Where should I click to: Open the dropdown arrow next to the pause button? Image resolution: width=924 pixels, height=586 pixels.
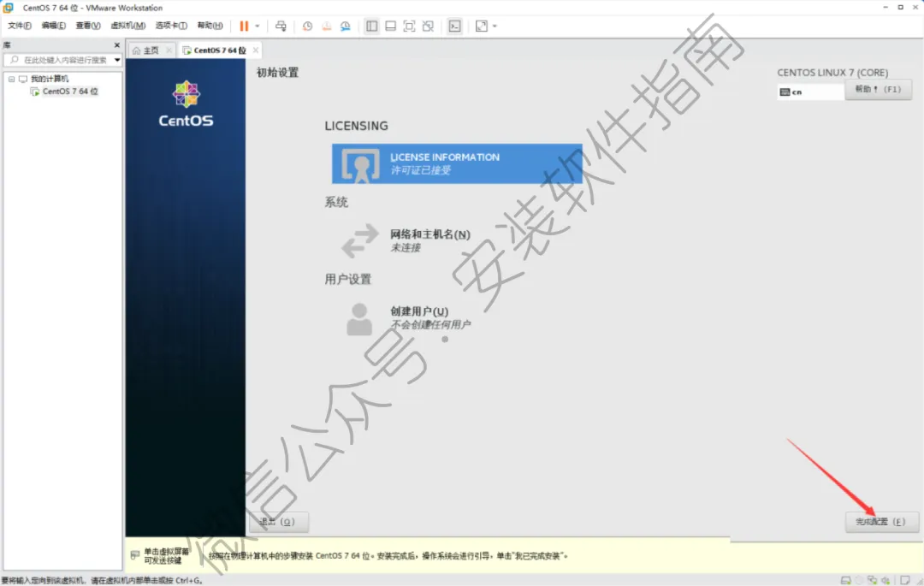click(x=258, y=26)
